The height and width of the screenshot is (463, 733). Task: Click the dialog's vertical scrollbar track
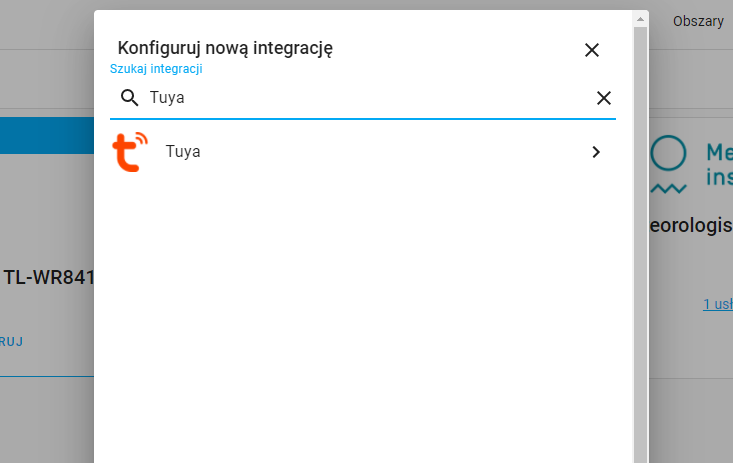640,245
